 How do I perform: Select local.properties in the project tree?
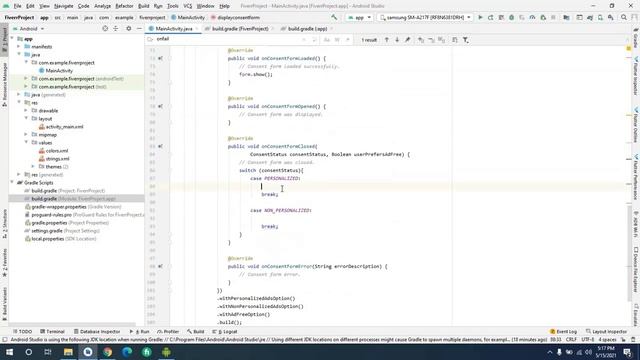(60, 239)
